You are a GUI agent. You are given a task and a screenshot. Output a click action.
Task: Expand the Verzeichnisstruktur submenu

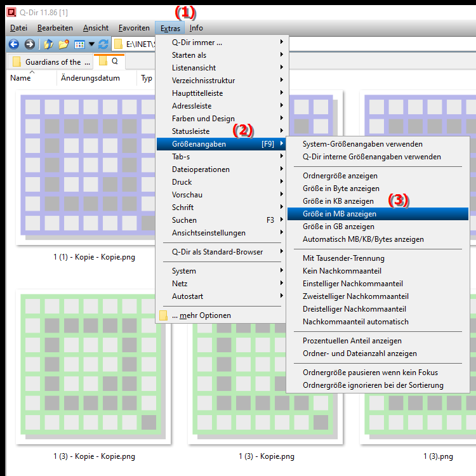pos(221,81)
